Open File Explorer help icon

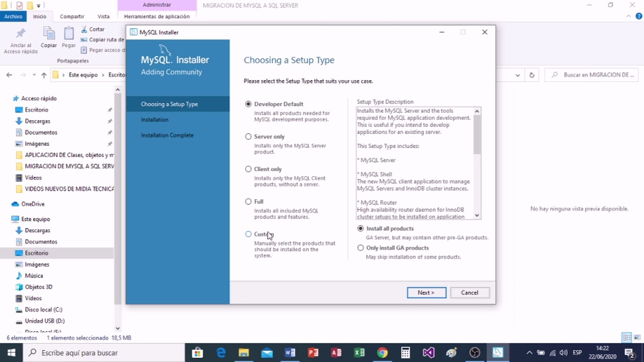pos(639,17)
